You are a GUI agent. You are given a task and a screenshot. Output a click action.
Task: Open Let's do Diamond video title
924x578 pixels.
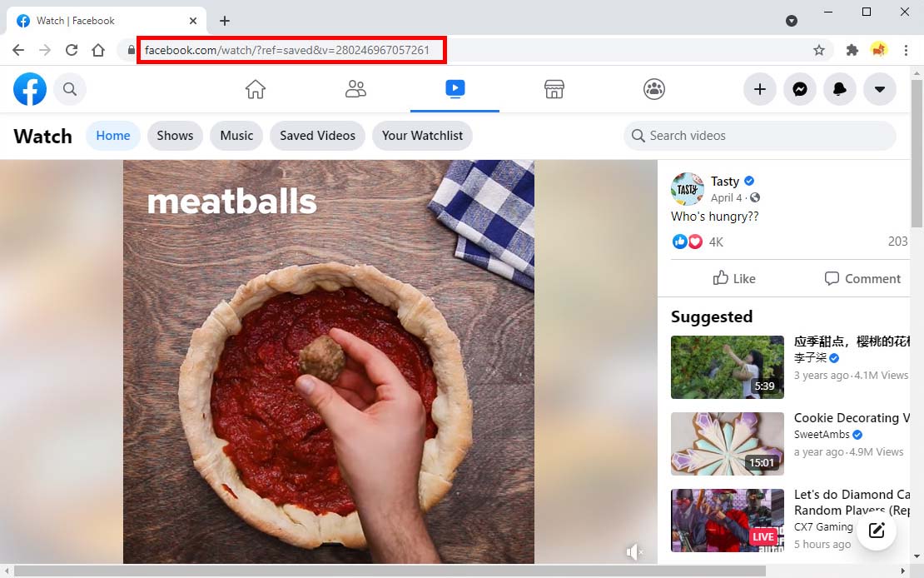[852, 502]
